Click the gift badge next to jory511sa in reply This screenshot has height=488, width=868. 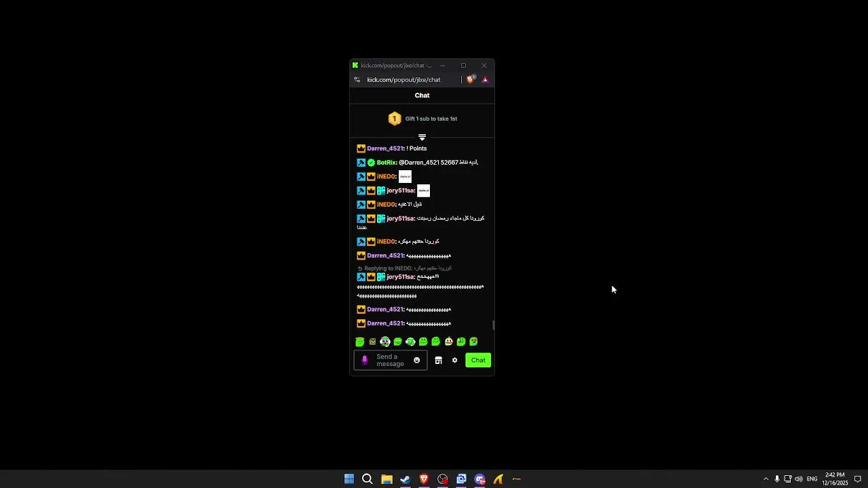click(381, 277)
